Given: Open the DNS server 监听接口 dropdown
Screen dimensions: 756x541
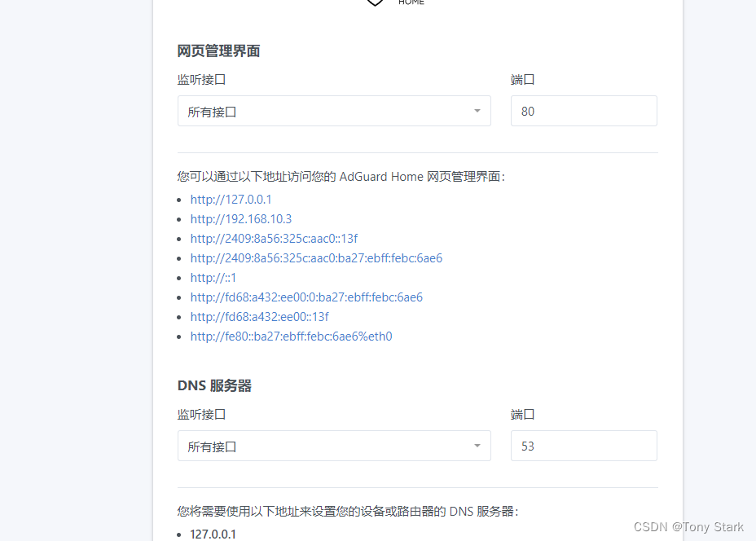Looking at the screenshot, I should [334, 446].
